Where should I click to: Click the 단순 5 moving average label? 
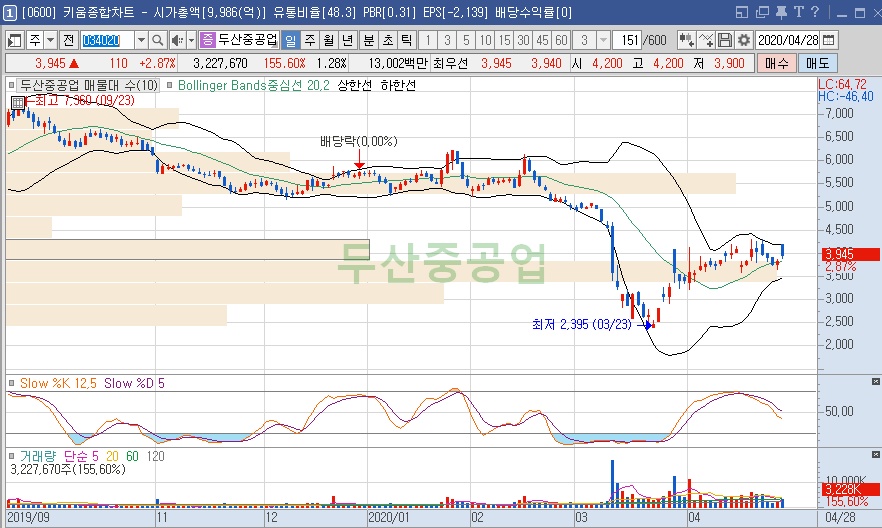point(80,456)
